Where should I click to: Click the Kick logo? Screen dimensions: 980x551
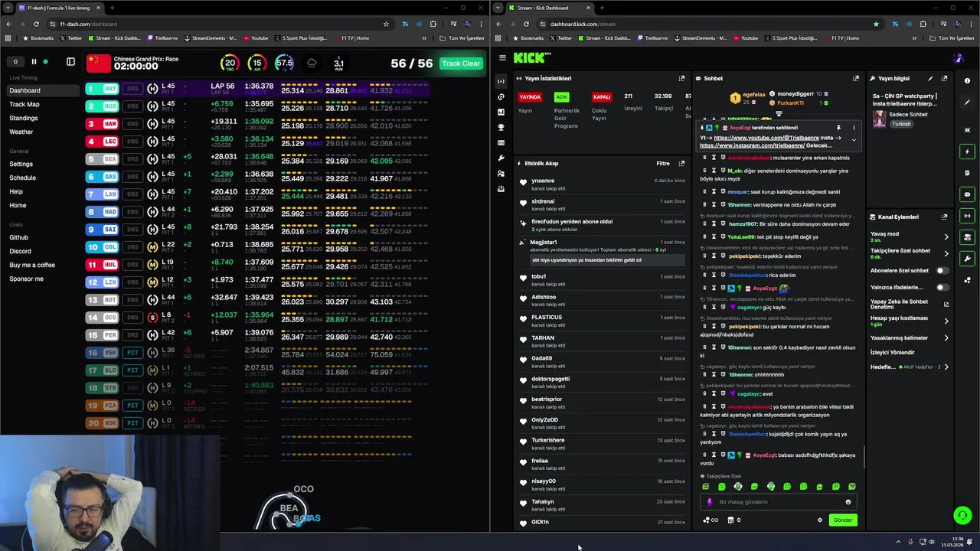[531, 57]
